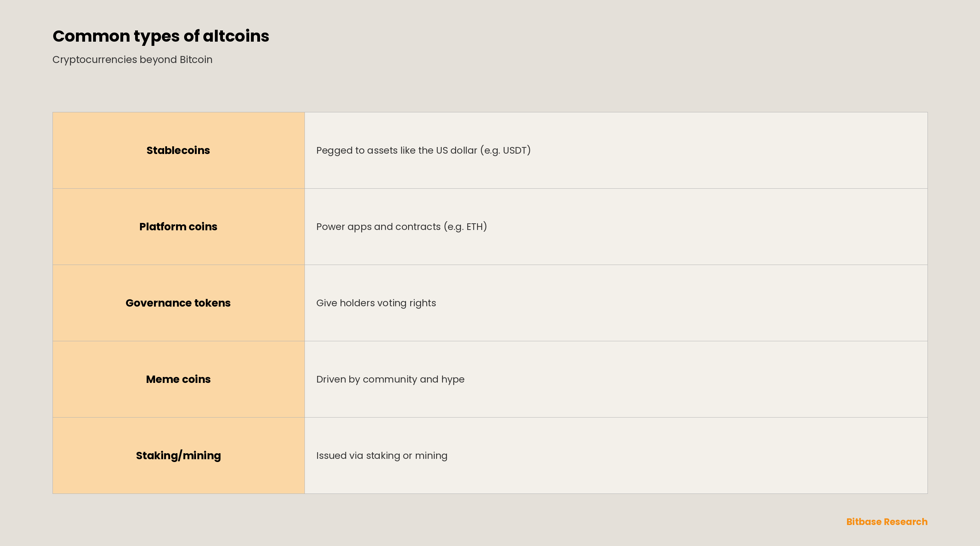Select the 'Give holders voting rights' text
Image resolution: width=980 pixels, height=546 pixels.
click(376, 303)
